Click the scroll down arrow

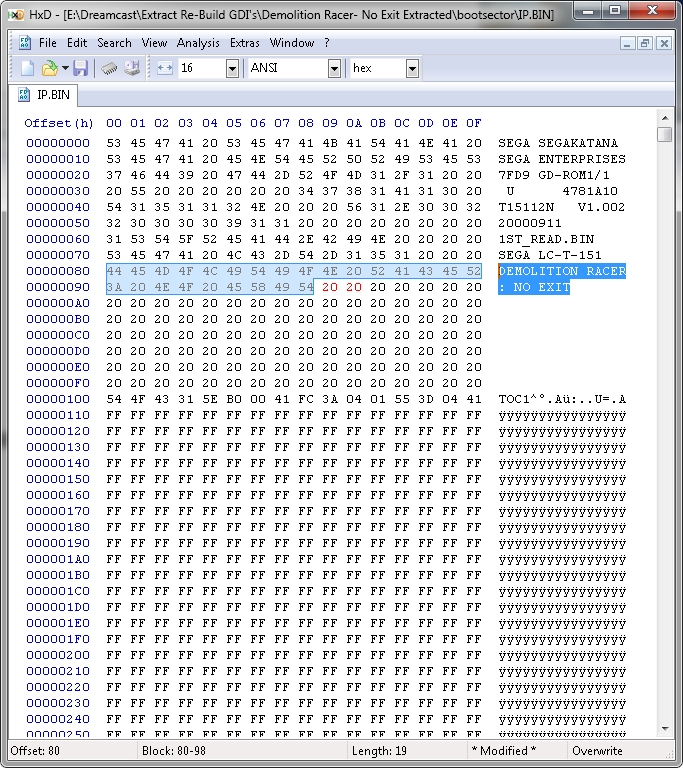(x=665, y=729)
